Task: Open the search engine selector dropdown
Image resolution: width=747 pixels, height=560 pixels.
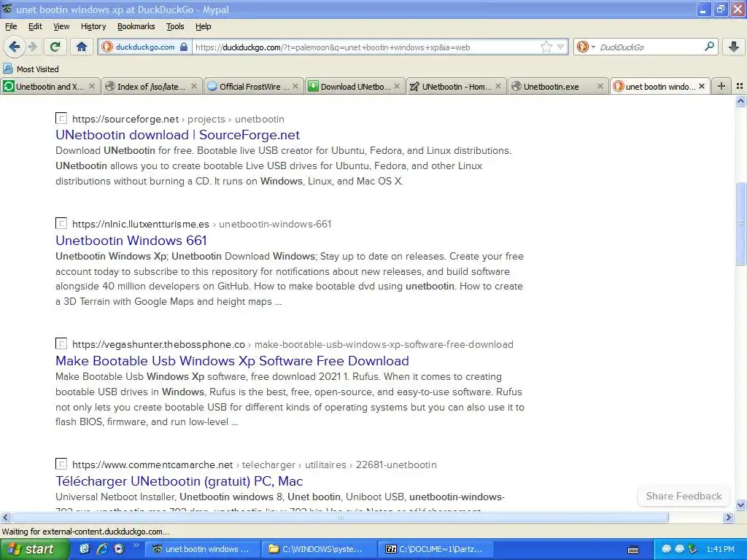Action: click(x=585, y=47)
